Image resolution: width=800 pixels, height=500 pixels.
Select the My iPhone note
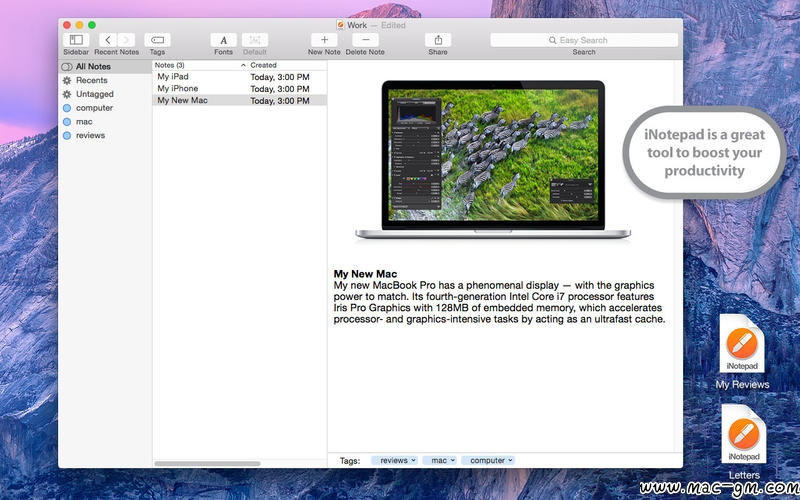tap(178, 88)
